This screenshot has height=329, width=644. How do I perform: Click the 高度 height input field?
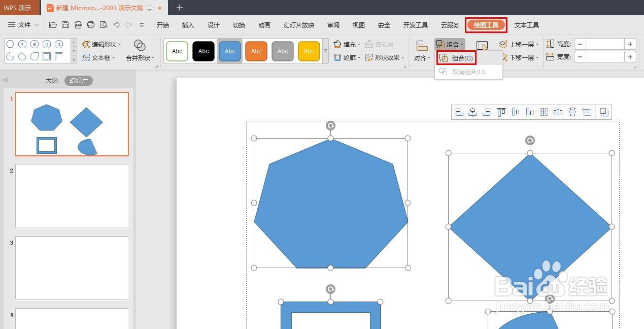pos(605,44)
